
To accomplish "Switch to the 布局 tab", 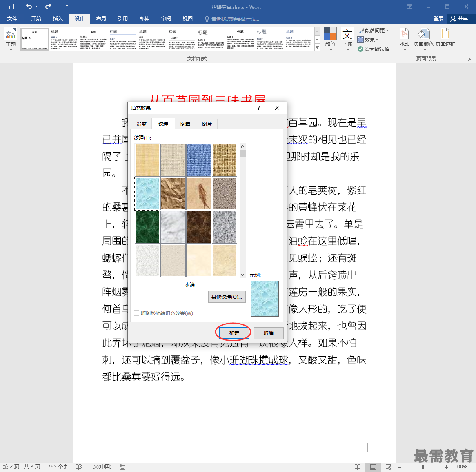I will tap(101, 19).
